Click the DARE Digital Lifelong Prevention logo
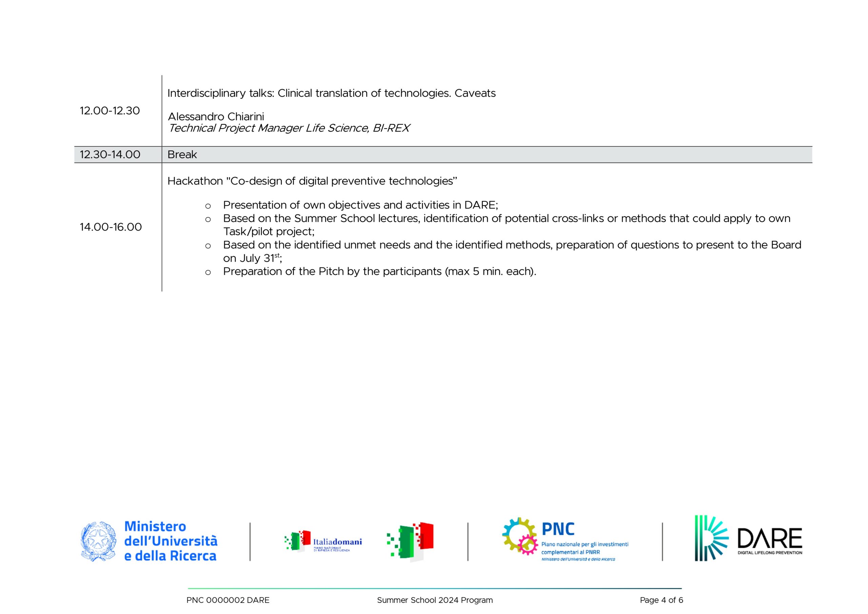 [x=749, y=538]
